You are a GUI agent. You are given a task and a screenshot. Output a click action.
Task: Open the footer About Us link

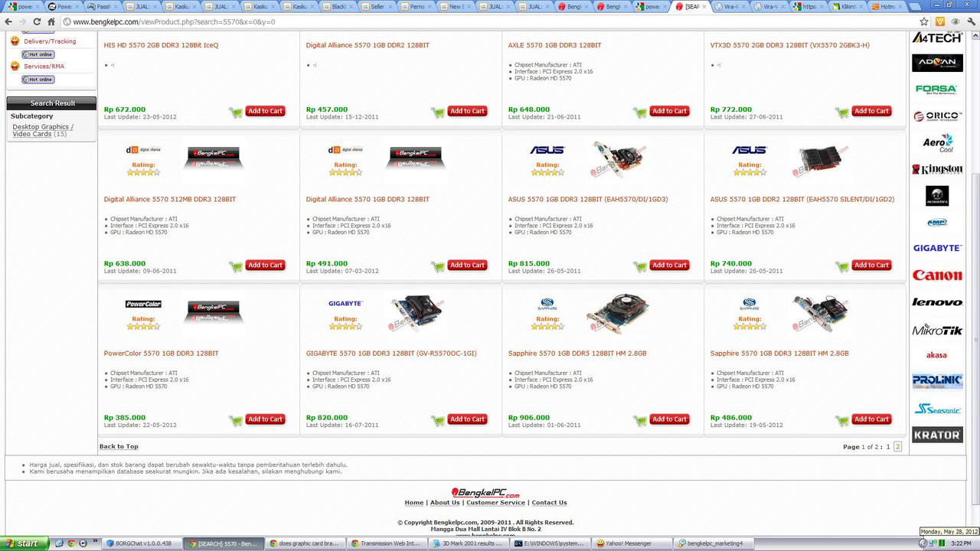pyautogui.click(x=445, y=503)
